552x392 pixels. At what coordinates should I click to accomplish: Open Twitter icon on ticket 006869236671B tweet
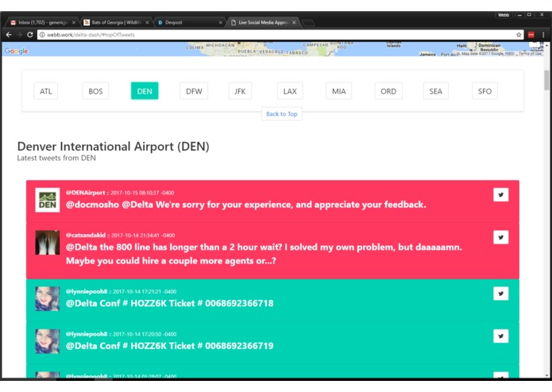pyautogui.click(x=500, y=294)
